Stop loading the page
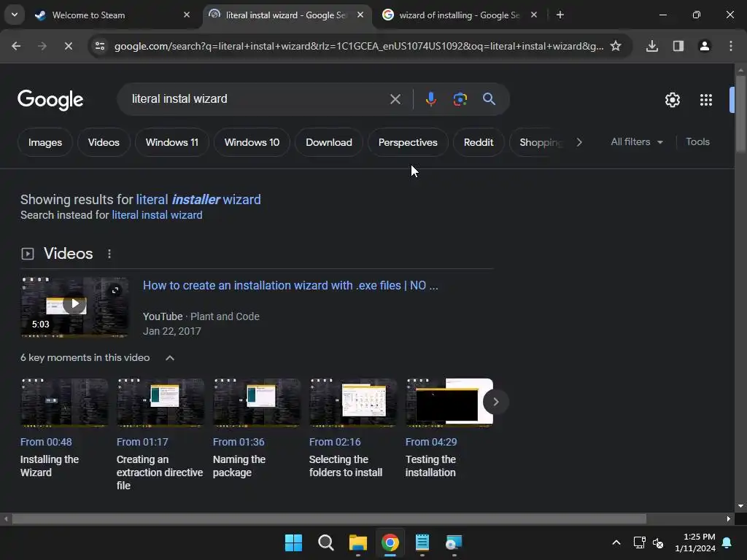This screenshot has width=747, height=560. 69,46
